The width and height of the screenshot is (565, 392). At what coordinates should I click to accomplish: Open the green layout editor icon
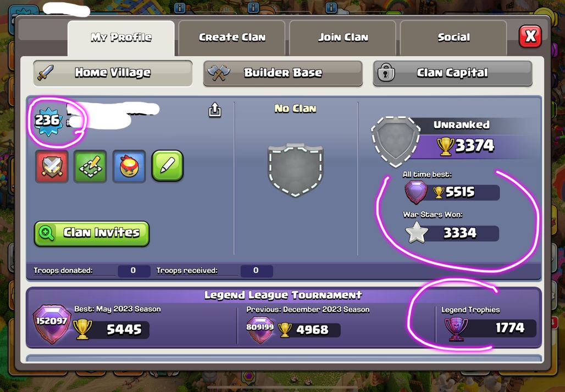[90, 166]
